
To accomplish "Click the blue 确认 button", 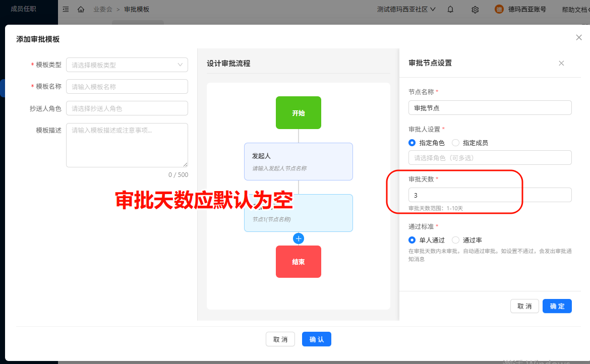I will coord(316,339).
